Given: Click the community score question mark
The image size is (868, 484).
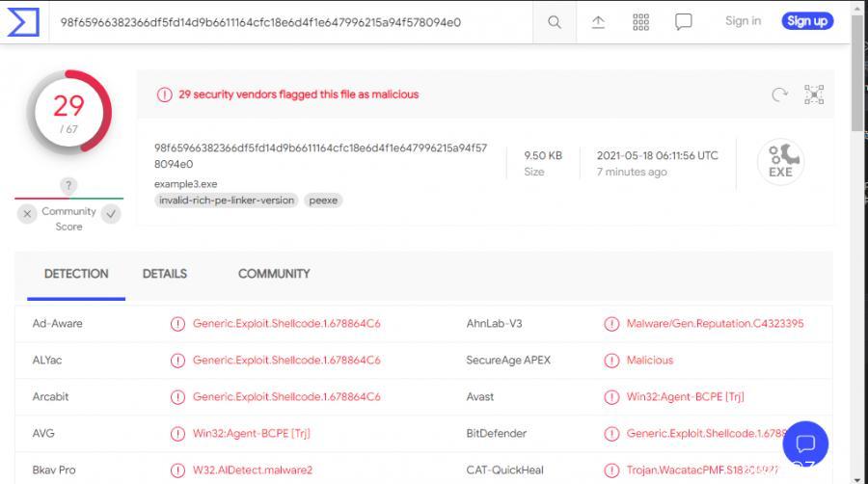Looking at the screenshot, I should (68, 185).
